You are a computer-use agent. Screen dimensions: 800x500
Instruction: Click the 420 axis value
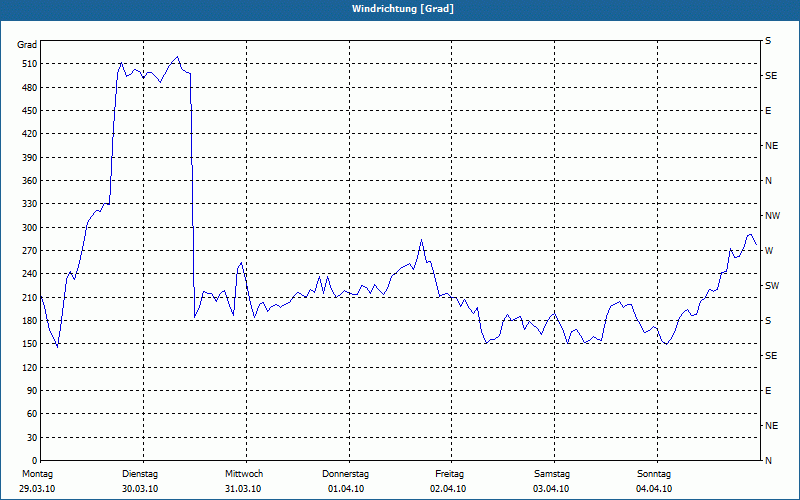(x=29, y=134)
